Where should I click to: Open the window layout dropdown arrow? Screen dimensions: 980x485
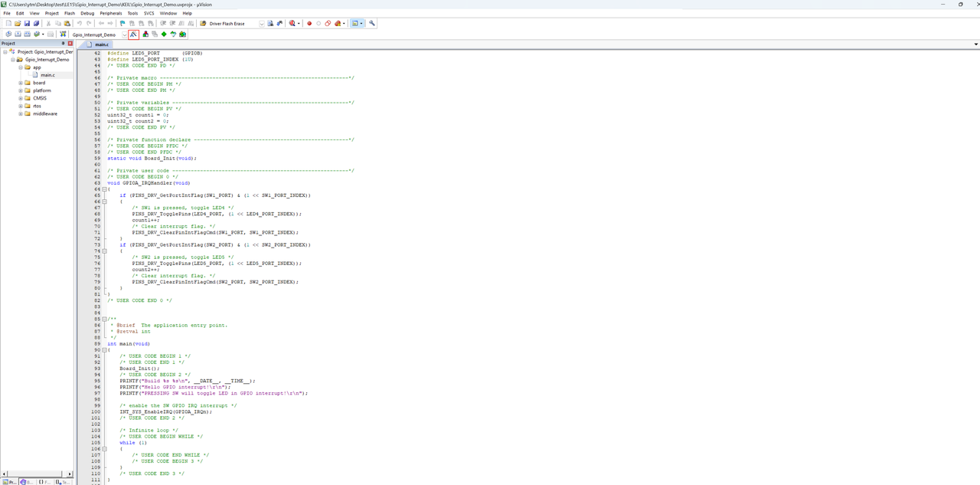point(361,24)
